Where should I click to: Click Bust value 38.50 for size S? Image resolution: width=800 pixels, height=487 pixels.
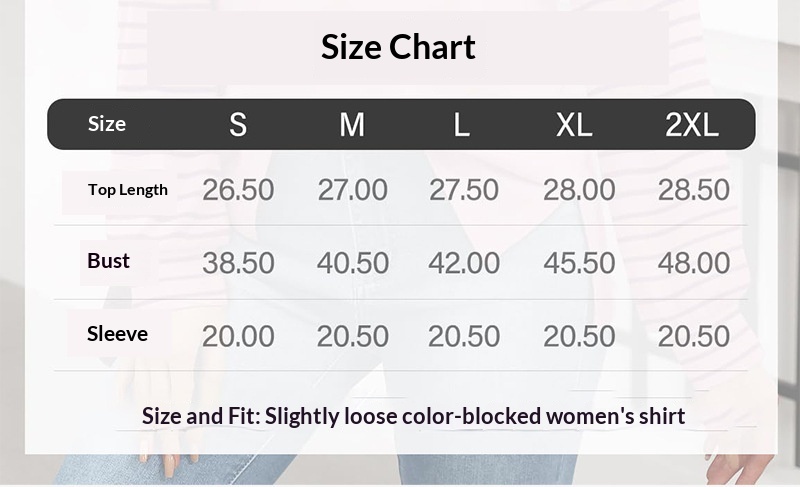click(x=238, y=263)
